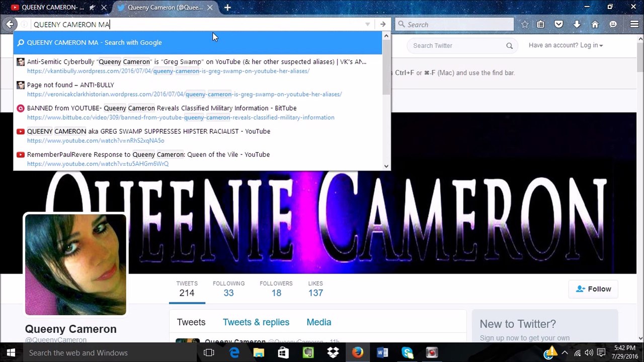
Task: Go to Firefox Home page icon
Action: [595, 24]
